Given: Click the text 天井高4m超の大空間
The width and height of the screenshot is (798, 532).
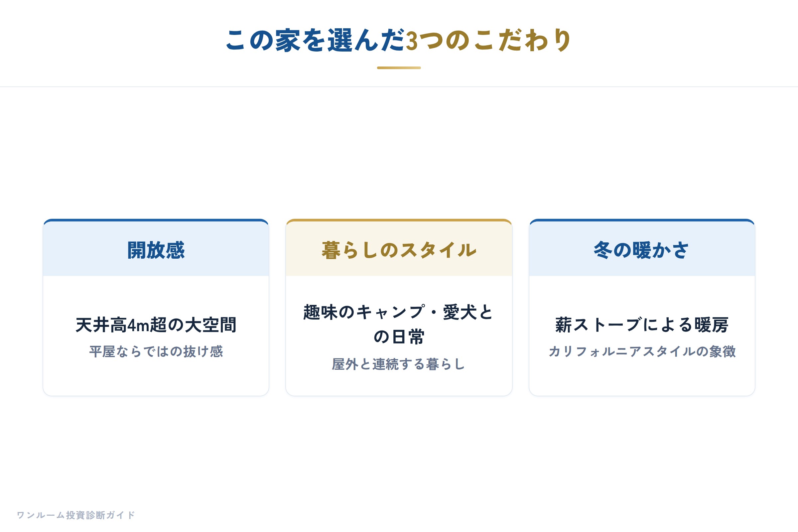Looking at the screenshot, I should click(156, 325).
